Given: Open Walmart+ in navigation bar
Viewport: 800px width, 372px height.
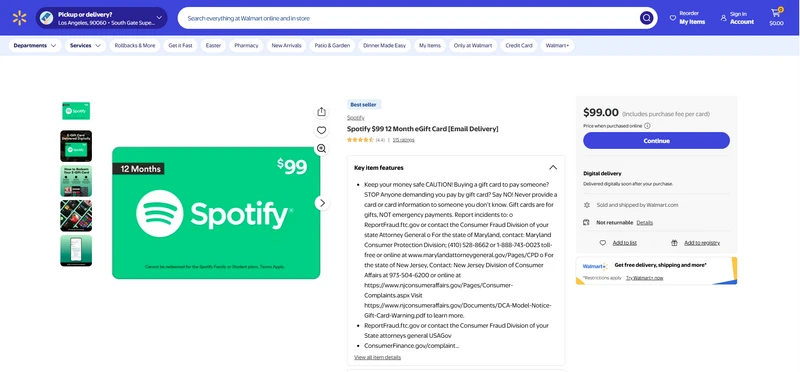Looking at the screenshot, I should point(557,45).
